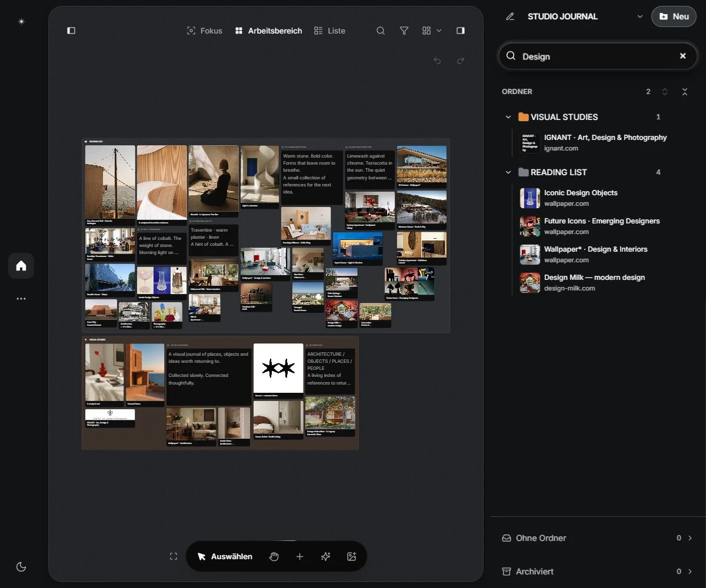Click the plus add-item tool
Image resolution: width=706 pixels, height=588 pixels.
tap(299, 556)
